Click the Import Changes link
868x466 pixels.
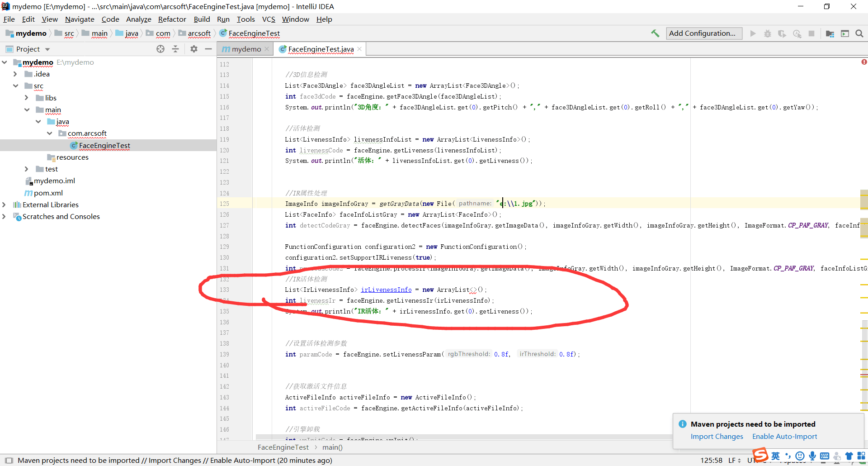[x=717, y=437]
